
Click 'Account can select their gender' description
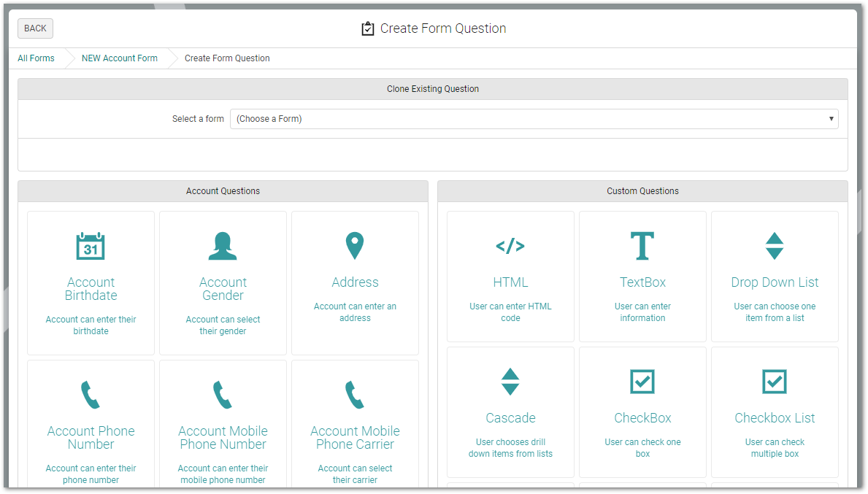(223, 325)
